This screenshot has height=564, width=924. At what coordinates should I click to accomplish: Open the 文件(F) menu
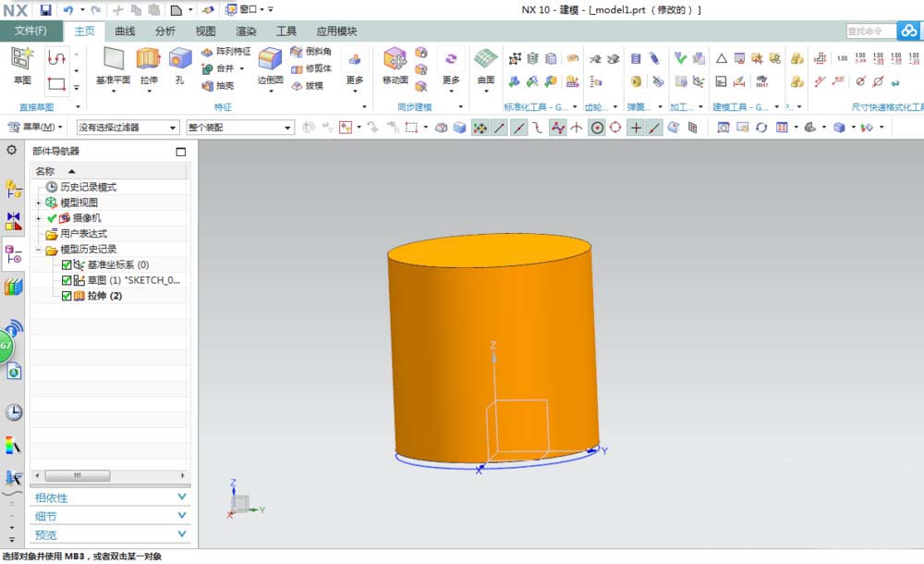pyautogui.click(x=30, y=31)
